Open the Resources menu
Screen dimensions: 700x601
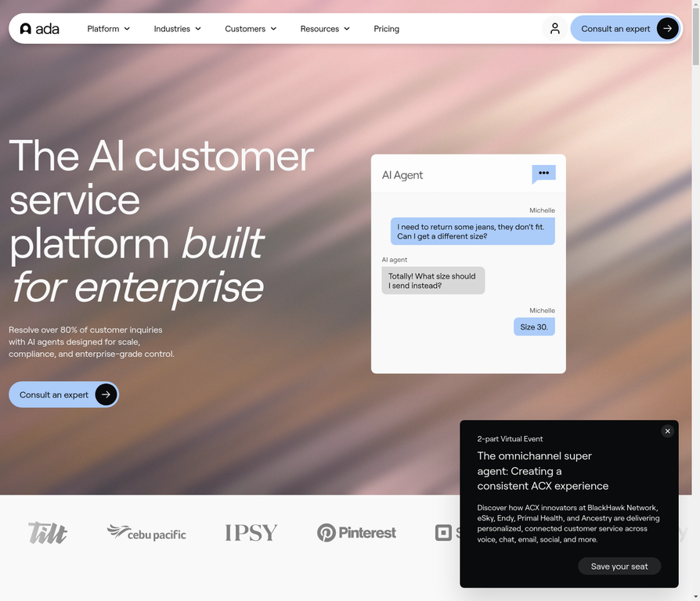pos(325,29)
